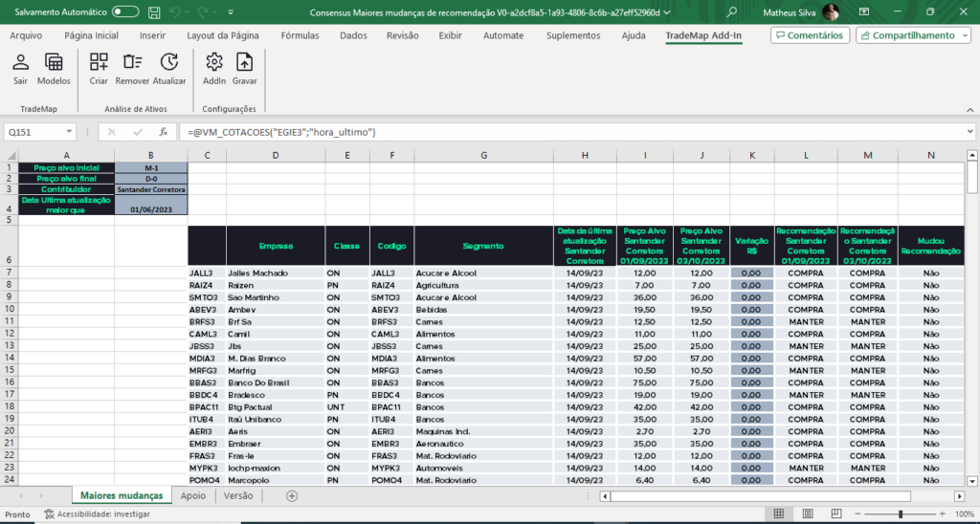Click the Atualizar refresh icon
This screenshot has width=980, height=524.
pos(169,62)
